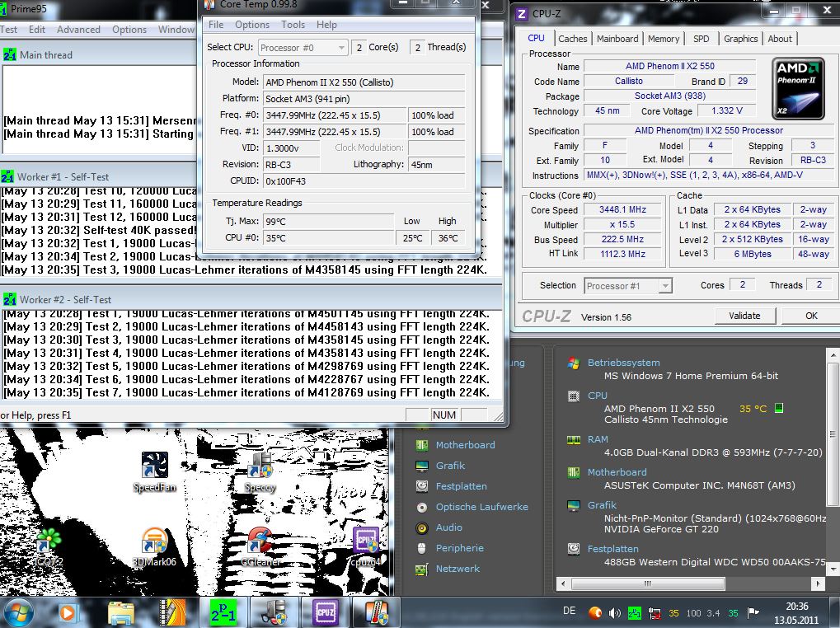Open the Test menu in Prime95
840x628 pixels.
coord(8,30)
